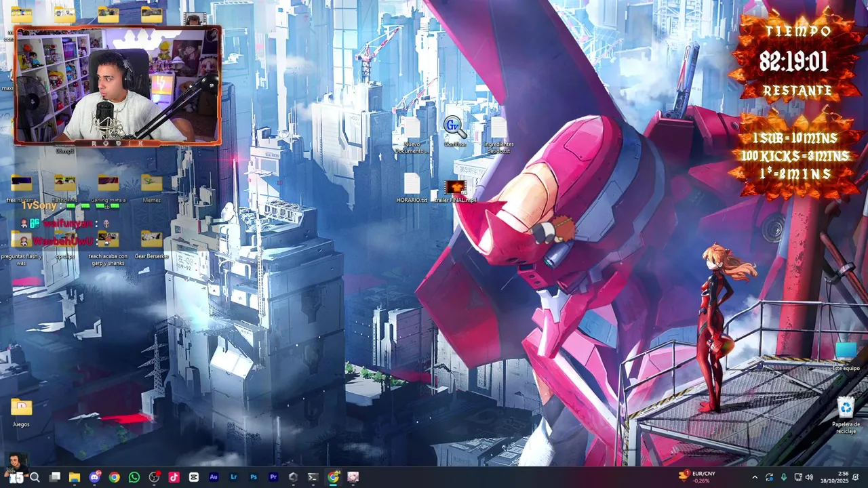Select the Papelera de reciclaje icon
This screenshot has height=488, width=868.
[846, 415]
